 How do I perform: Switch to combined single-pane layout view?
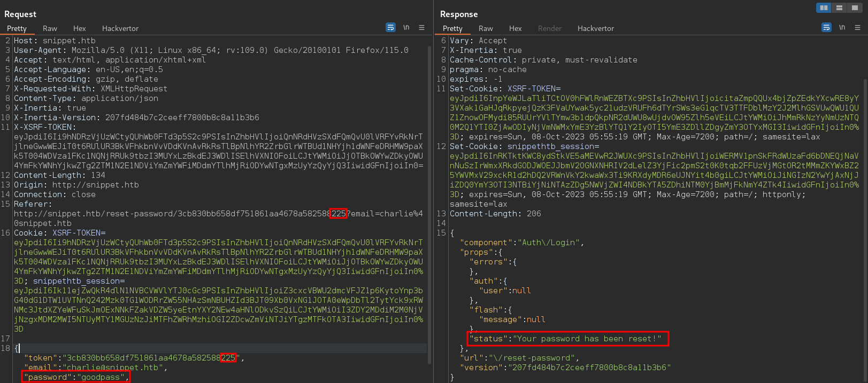click(855, 7)
